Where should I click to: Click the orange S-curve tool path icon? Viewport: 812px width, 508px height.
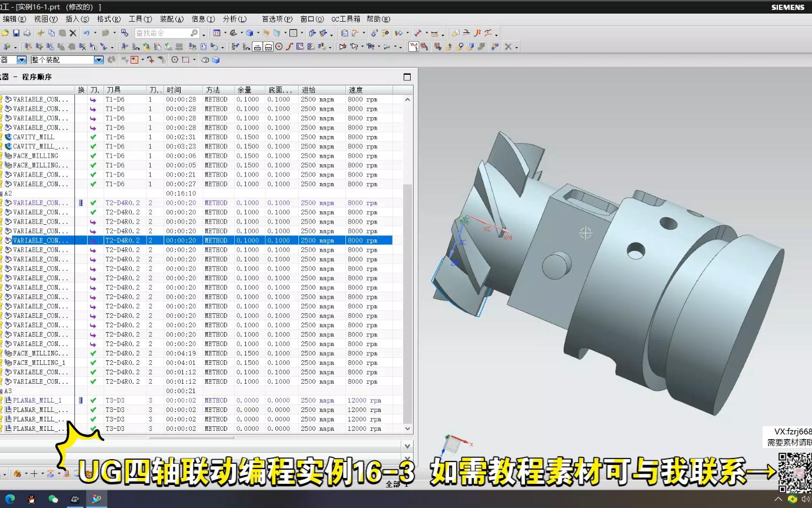tap(290, 47)
